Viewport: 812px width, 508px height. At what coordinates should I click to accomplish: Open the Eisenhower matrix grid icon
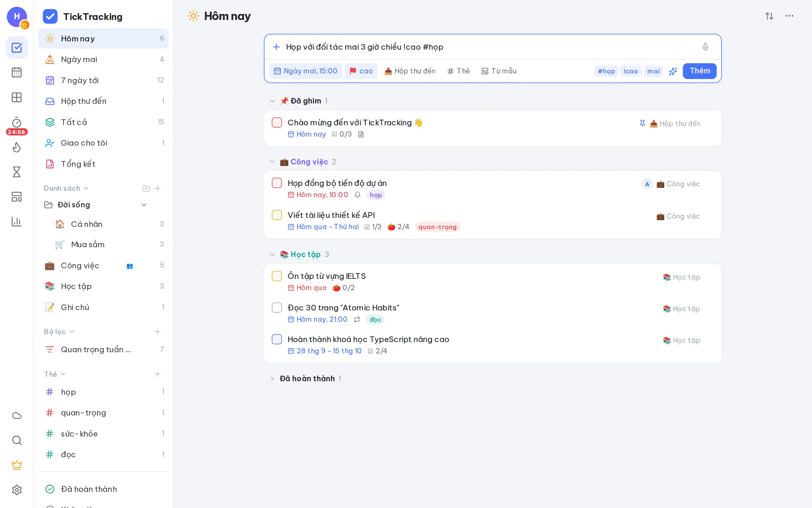click(x=17, y=97)
